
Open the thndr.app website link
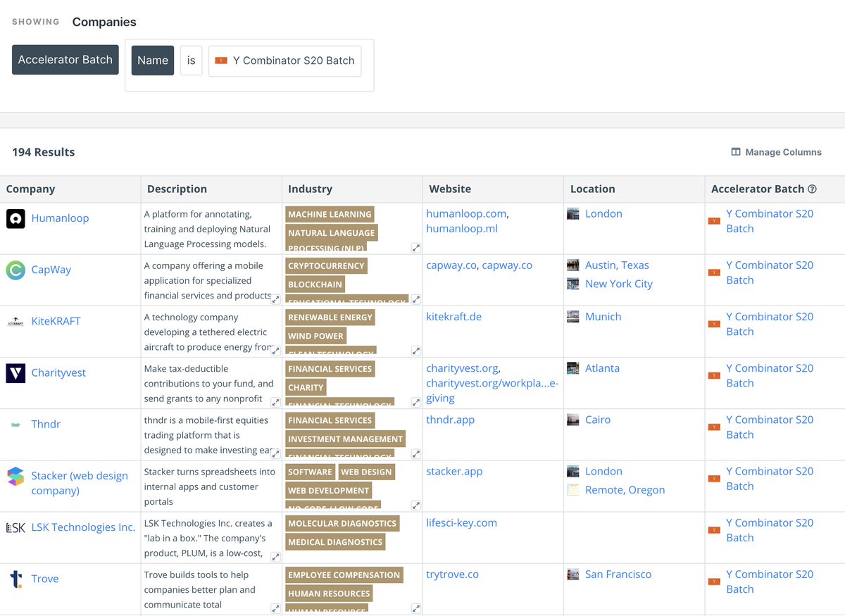click(451, 420)
